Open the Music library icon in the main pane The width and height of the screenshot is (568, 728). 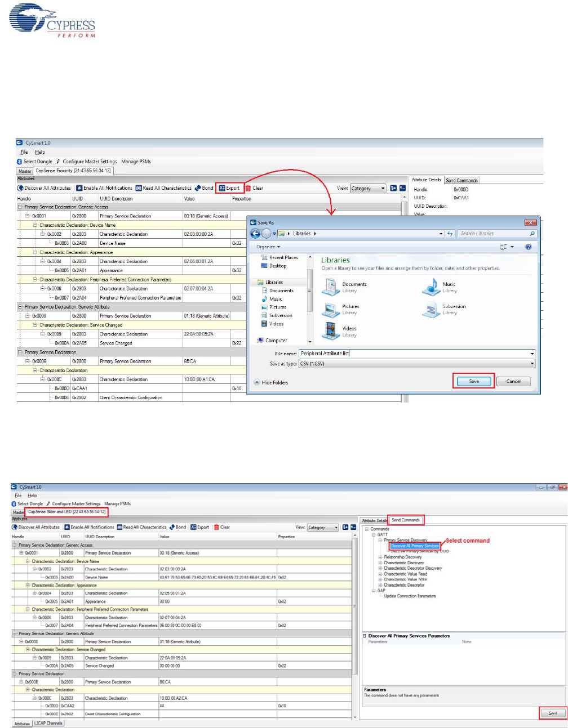coord(432,287)
